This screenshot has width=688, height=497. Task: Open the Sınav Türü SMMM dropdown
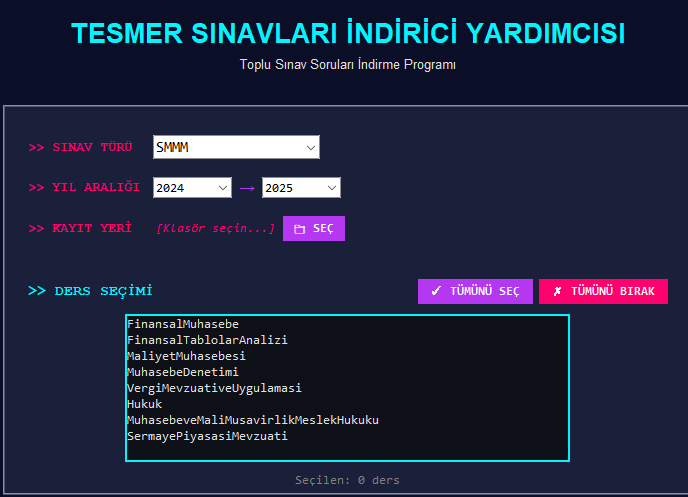pyautogui.click(x=236, y=147)
